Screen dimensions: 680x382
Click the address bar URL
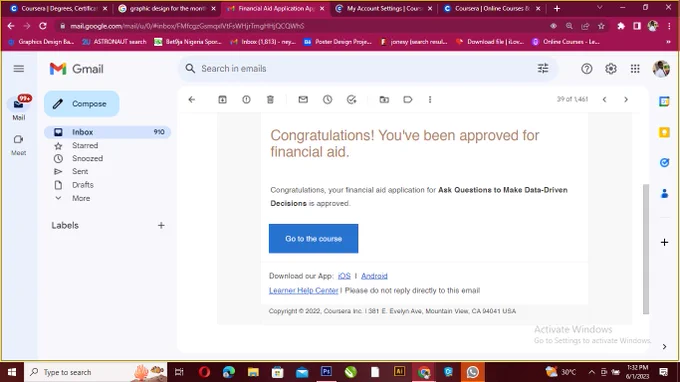point(187,26)
